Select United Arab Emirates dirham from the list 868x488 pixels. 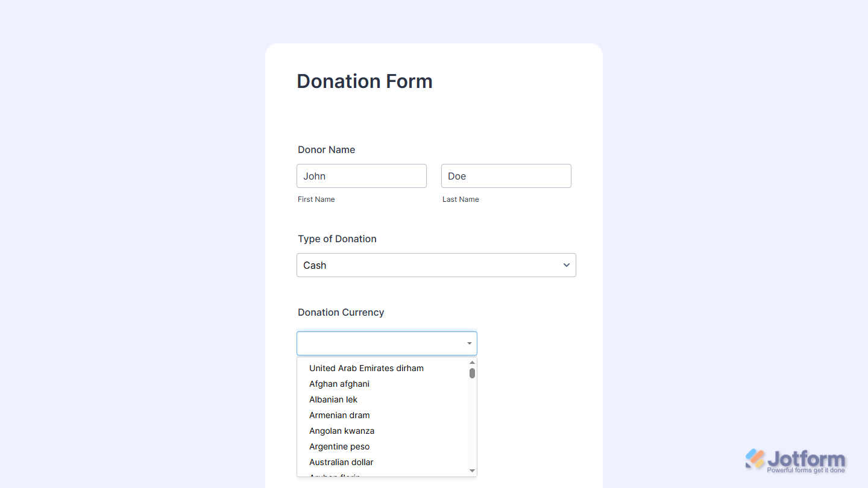(x=366, y=368)
